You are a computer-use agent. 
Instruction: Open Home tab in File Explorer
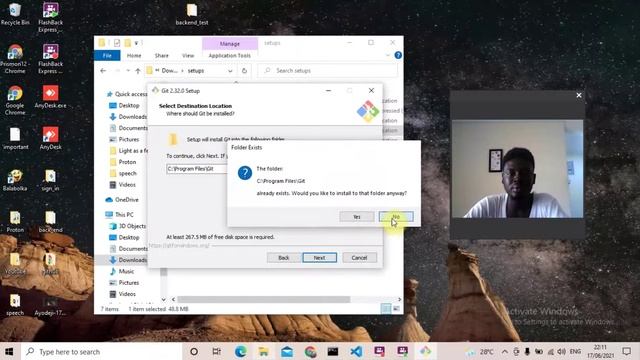coord(134,56)
